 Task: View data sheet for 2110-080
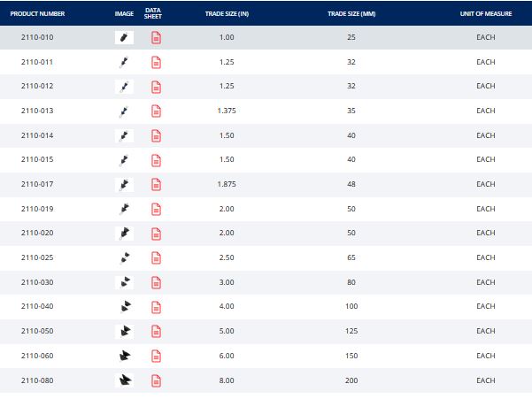click(156, 380)
